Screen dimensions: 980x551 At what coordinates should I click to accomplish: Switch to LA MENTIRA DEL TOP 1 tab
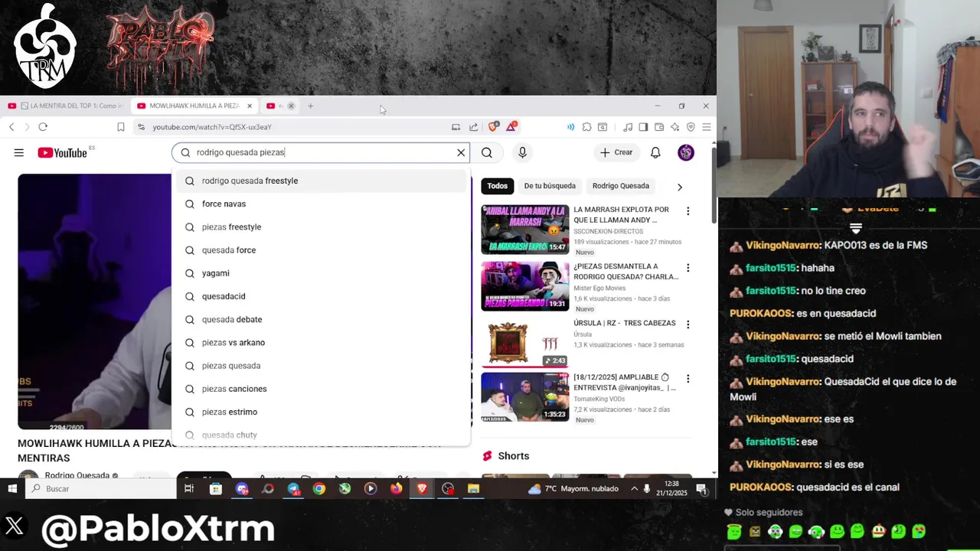(67, 106)
